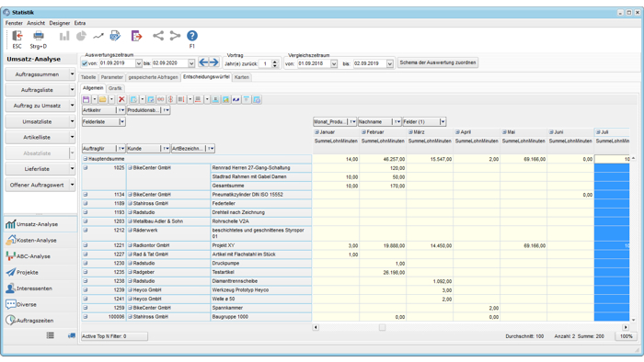Toggle expand box beside Radkontor GmbH
The image size is (644, 362).
[130, 245]
